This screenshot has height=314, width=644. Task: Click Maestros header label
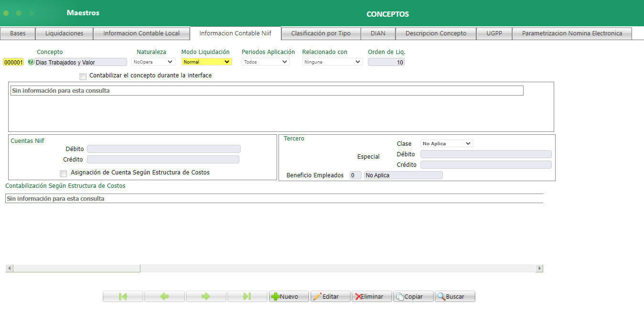point(83,13)
